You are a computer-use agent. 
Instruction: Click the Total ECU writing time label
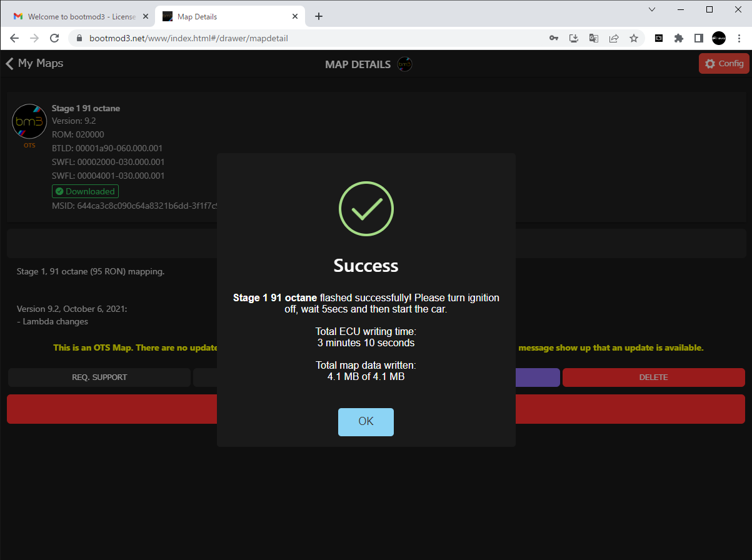coord(366,331)
